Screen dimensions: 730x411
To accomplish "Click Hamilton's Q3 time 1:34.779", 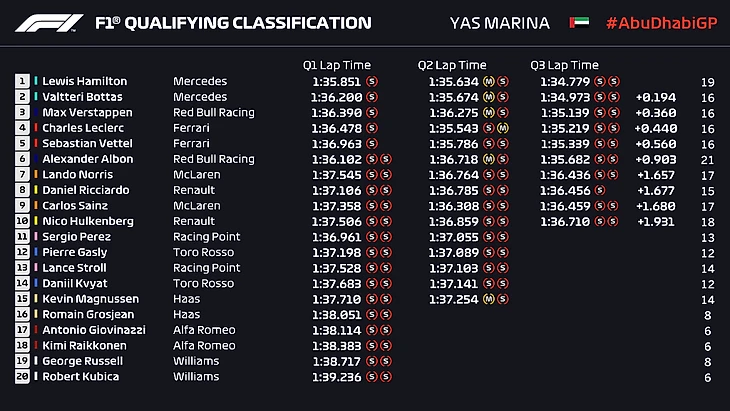I will (565, 81).
